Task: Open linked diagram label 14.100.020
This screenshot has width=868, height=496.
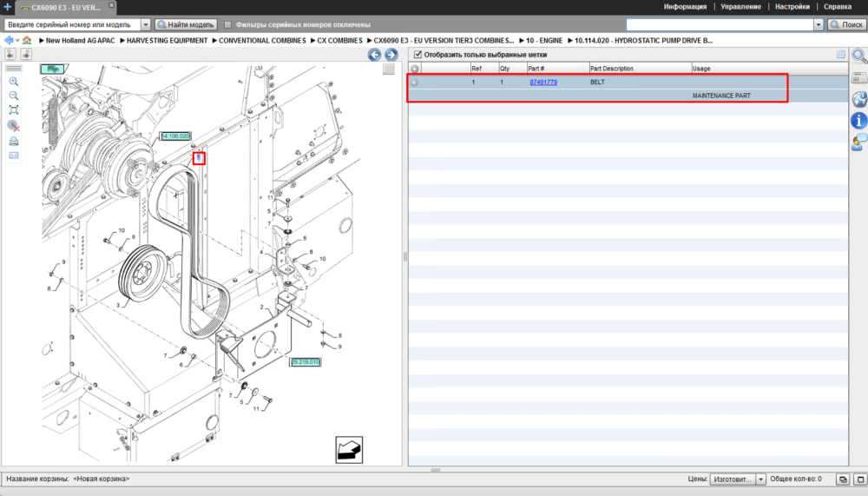Action: 175,136
